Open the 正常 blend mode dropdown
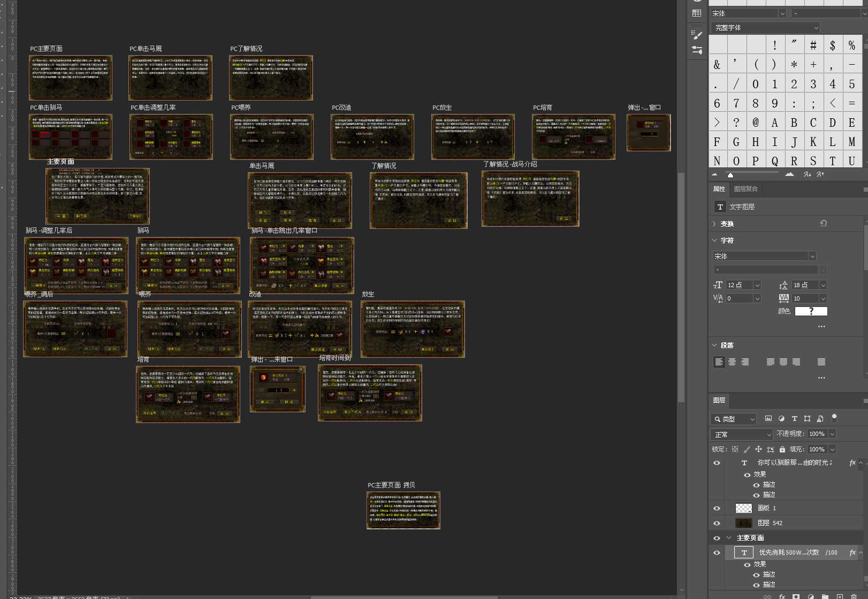 coord(742,434)
